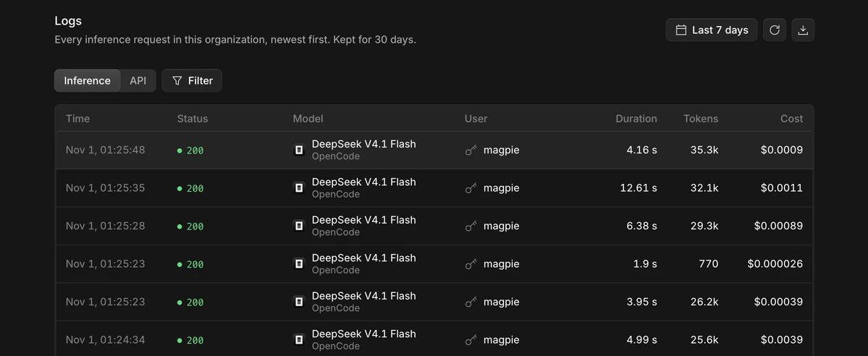This screenshot has height=356, width=868.
Task: Click the 1.9 s duration value
Action: (645, 264)
